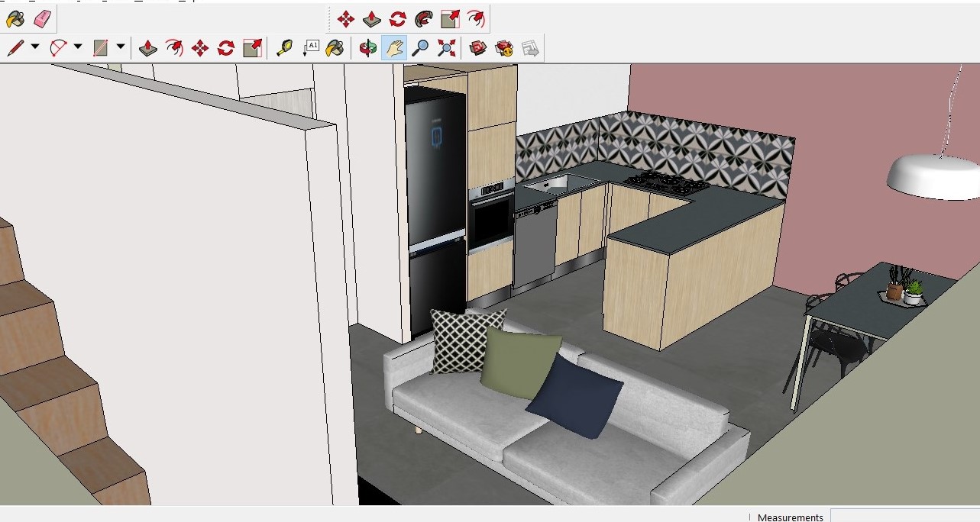Screen dimensions: 980x522
Task: Open the Extension Warehouse
Action: point(504,48)
